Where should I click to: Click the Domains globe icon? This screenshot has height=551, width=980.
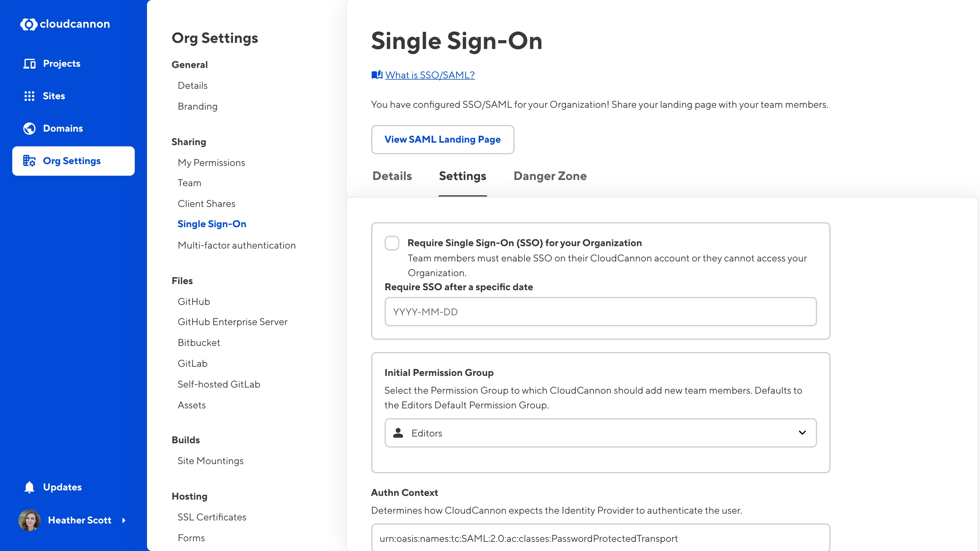[x=29, y=129]
